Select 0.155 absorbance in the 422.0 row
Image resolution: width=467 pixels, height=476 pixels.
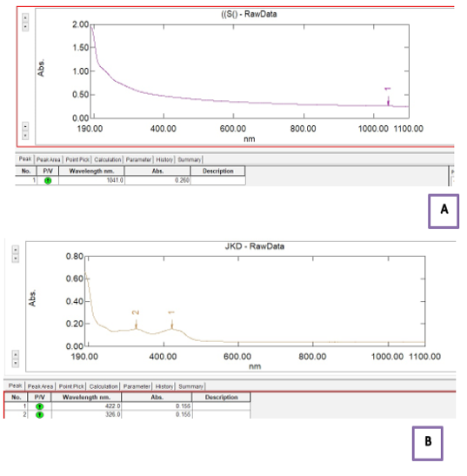coord(157,406)
